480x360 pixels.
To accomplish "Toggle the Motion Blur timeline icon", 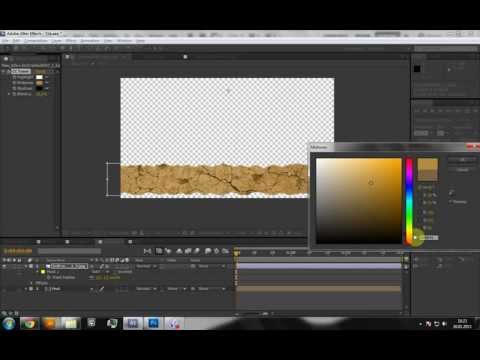I will pos(197,251).
